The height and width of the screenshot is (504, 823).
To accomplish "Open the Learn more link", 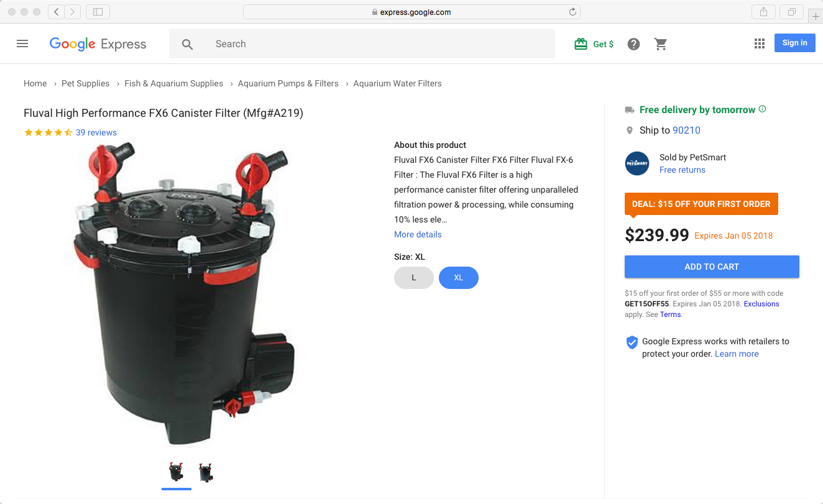I will pyautogui.click(x=737, y=354).
